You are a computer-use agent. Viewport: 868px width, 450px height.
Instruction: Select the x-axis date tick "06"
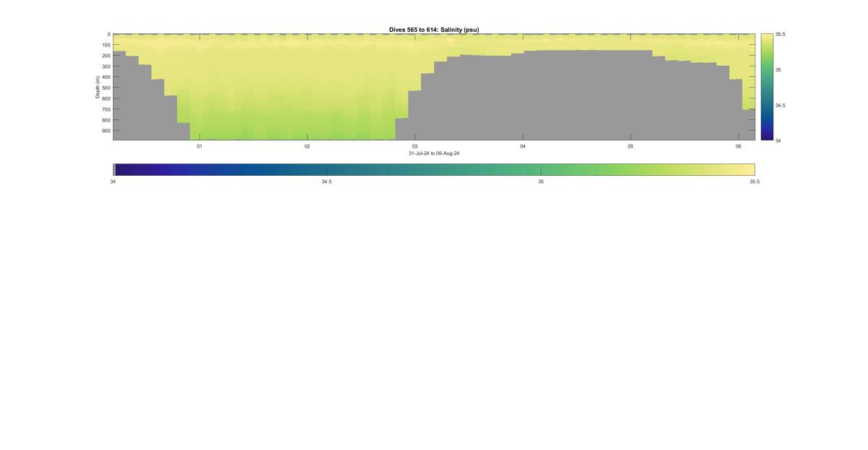coord(739,146)
